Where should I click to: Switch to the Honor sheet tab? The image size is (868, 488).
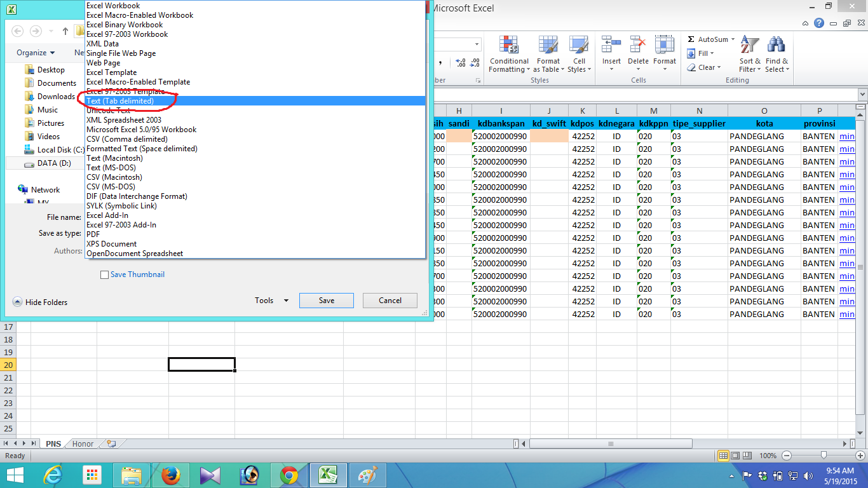pyautogui.click(x=83, y=444)
